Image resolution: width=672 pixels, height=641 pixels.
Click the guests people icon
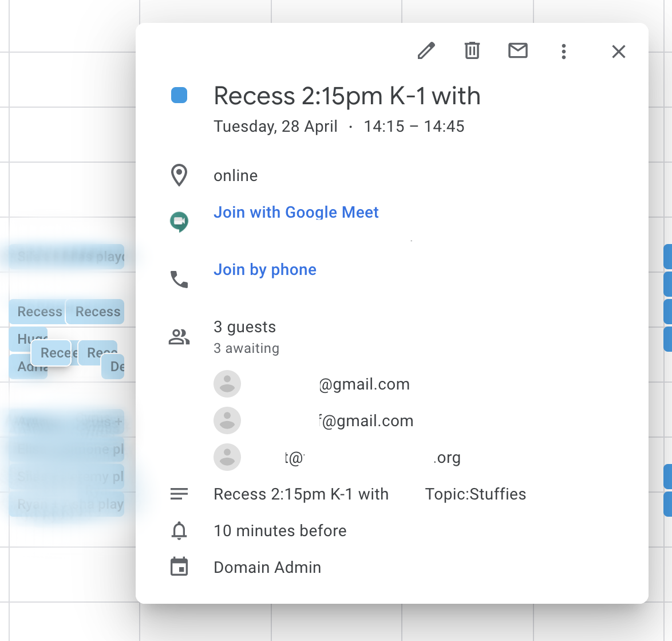[x=179, y=337]
